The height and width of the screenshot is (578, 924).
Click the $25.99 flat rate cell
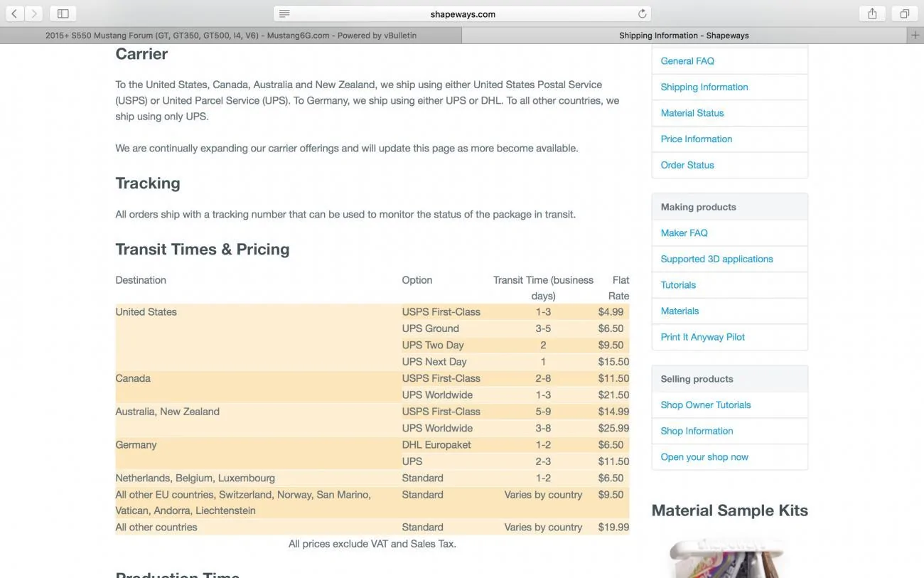[613, 428]
